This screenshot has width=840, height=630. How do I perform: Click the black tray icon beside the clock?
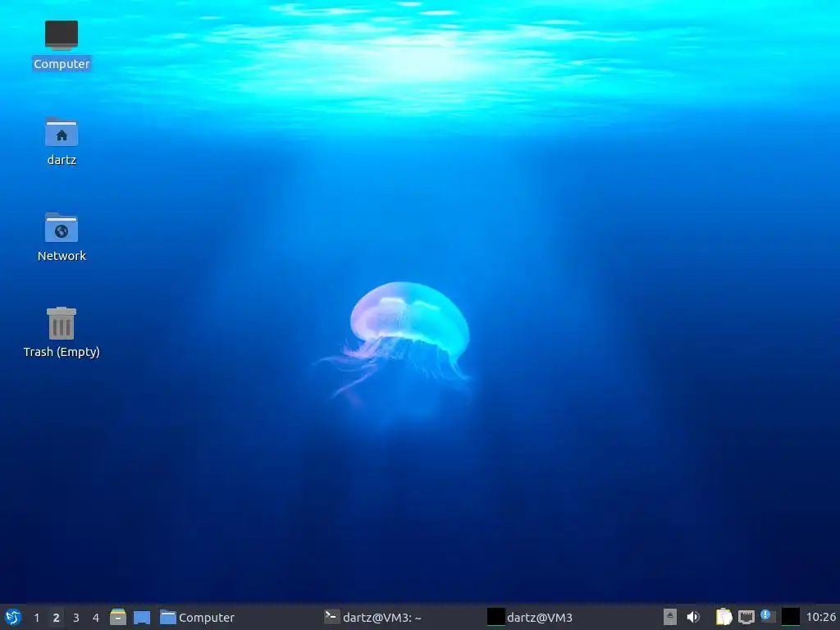click(790, 617)
